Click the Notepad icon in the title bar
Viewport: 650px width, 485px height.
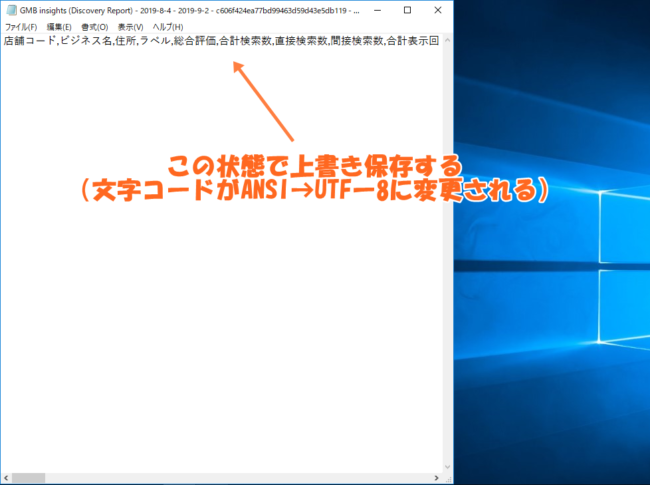click(11, 10)
